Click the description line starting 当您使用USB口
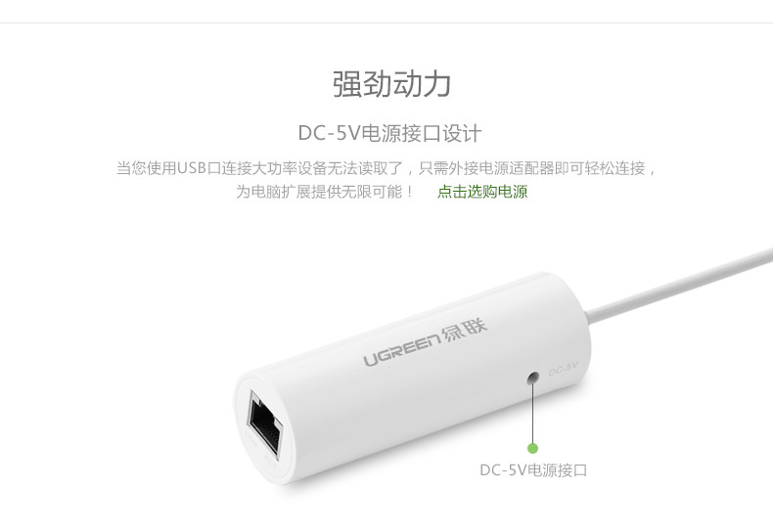The image size is (773, 532). tap(386, 168)
